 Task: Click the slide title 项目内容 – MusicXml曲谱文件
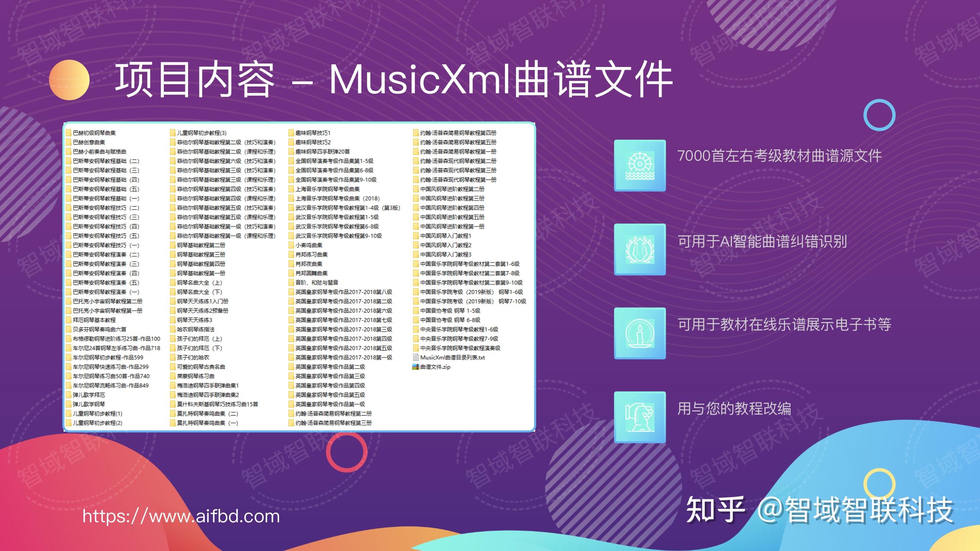(x=394, y=80)
